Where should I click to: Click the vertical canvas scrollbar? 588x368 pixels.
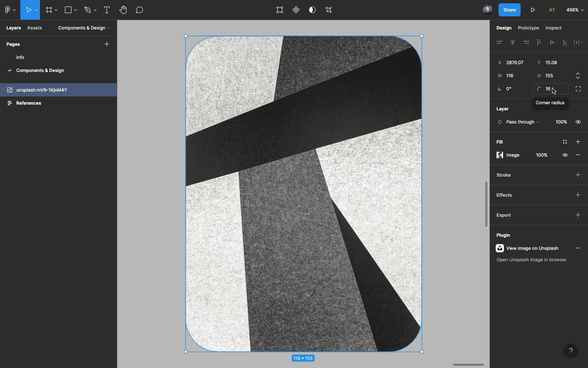click(486, 204)
